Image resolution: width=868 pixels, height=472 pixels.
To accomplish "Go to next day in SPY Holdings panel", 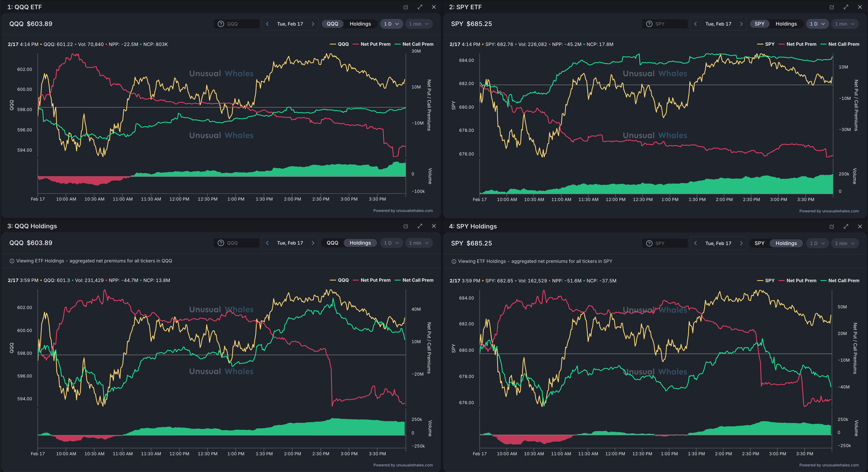I will (741, 243).
